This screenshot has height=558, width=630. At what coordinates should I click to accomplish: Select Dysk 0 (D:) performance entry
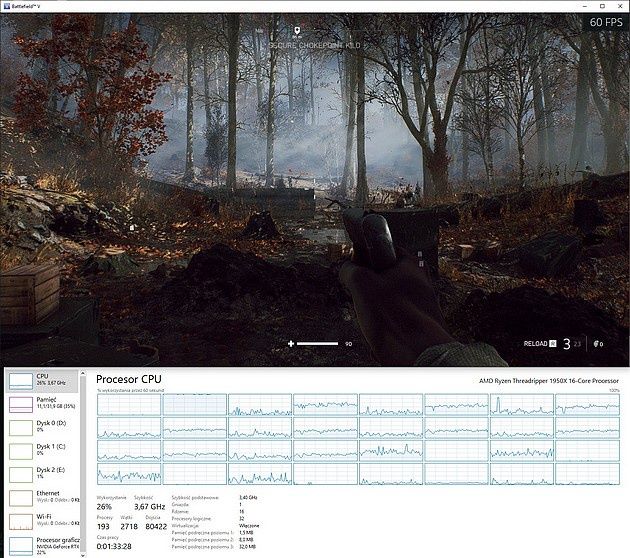point(42,427)
